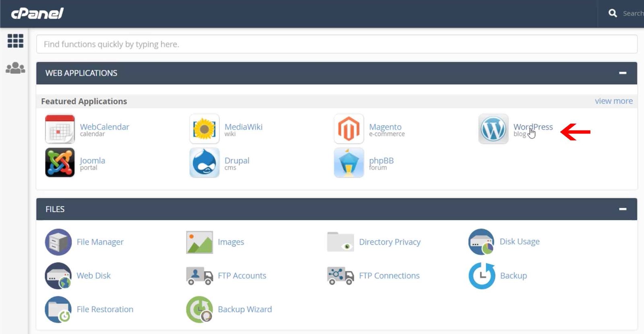Open the Web Disk icon
The height and width of the screenshot is (334, 644).
point(58,276)
